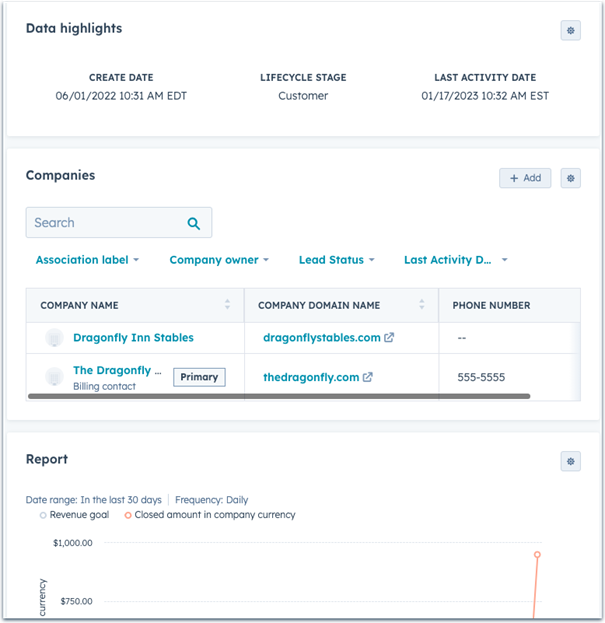Click the Create Date value
605x623 pixels.
pyautogui.click(x=121, y=96)
